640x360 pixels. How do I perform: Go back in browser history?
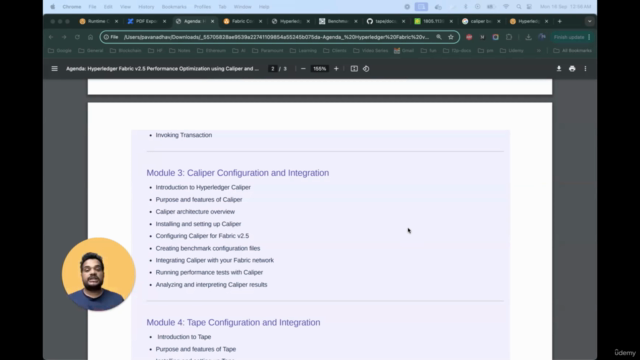click(x=51, y=37)
